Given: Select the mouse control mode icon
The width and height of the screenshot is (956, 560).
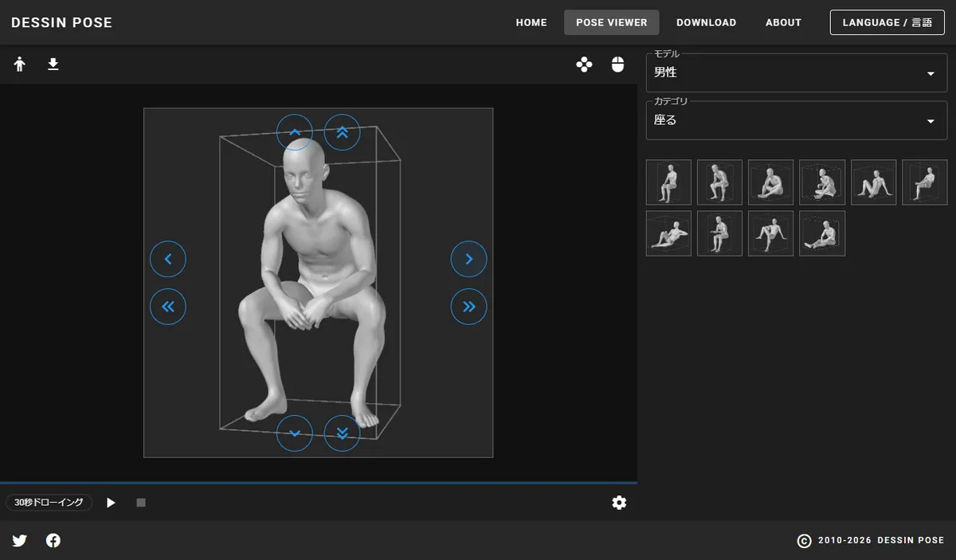Looking at the screenshot, I should (617, 65).
